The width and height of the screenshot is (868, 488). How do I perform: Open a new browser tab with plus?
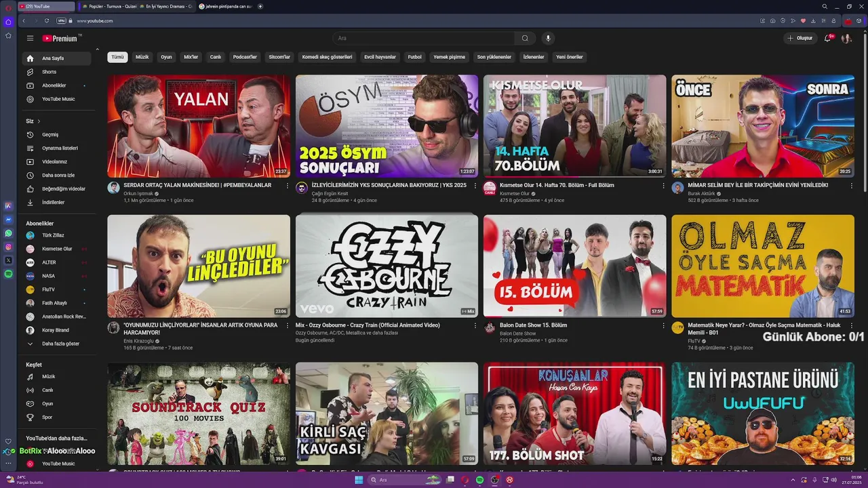tap(260, 6)
